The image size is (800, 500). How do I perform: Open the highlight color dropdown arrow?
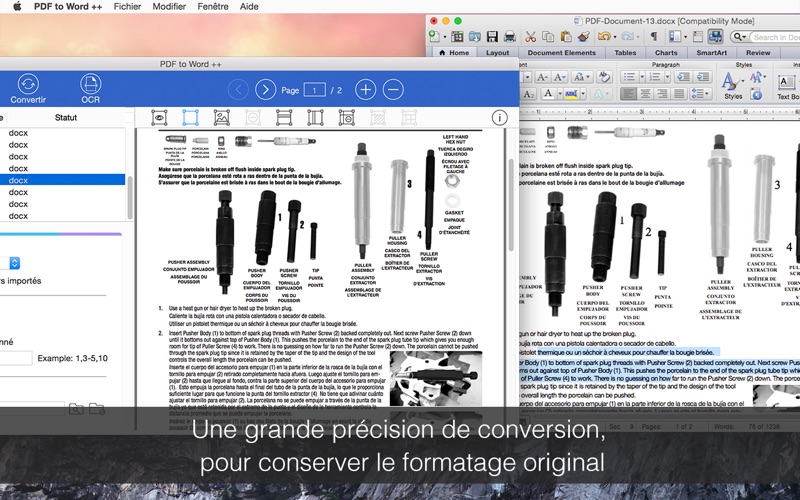[x=583, y=94]
